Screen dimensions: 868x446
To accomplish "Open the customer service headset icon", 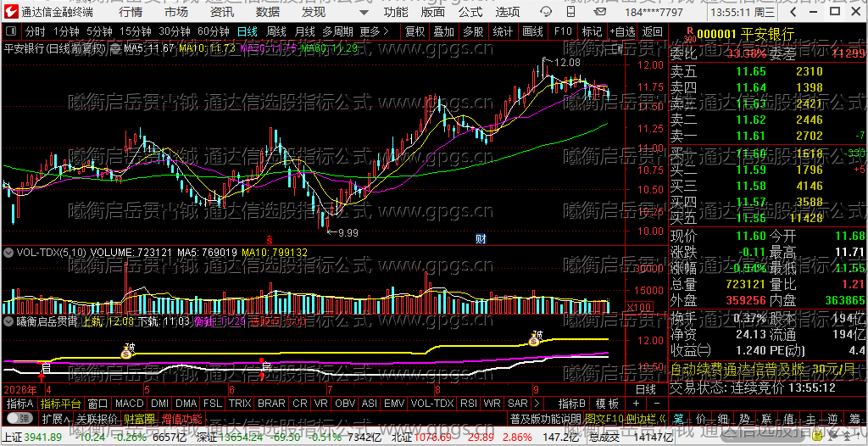I will coord(545,12).
